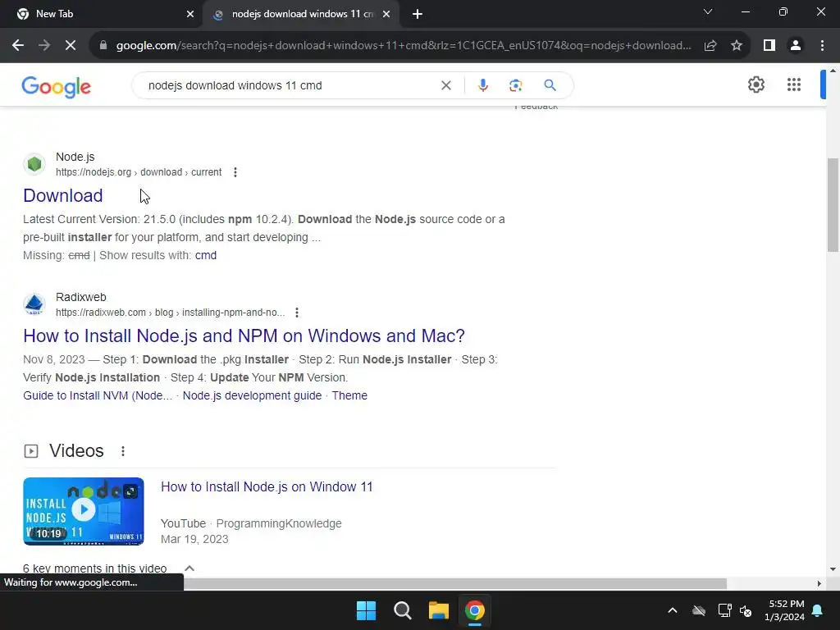The image size is (840, 630).
Task: Open the tab search dropdown
Action: click(708, 11)
